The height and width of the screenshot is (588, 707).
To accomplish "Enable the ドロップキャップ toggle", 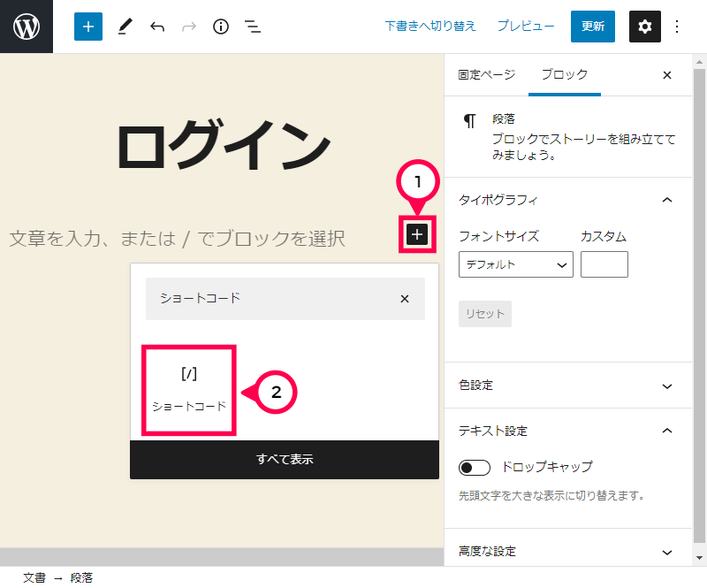I will pyautogui.click(x=475, y=467).
